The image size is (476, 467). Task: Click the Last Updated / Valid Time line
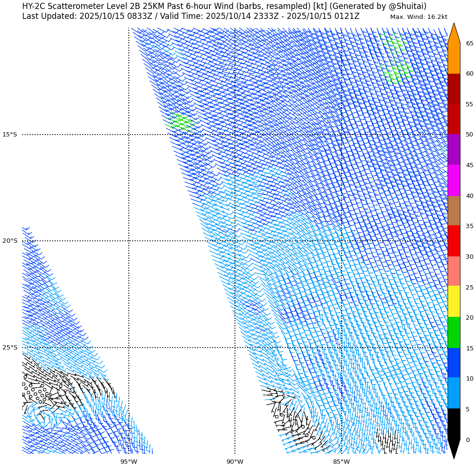point(191,17)
